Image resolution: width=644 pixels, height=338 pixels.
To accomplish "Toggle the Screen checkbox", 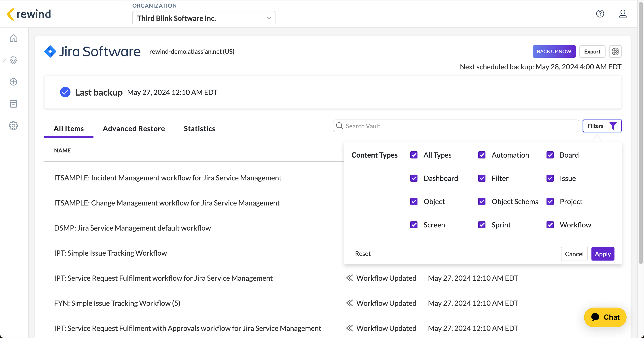I will click(414, 225).
